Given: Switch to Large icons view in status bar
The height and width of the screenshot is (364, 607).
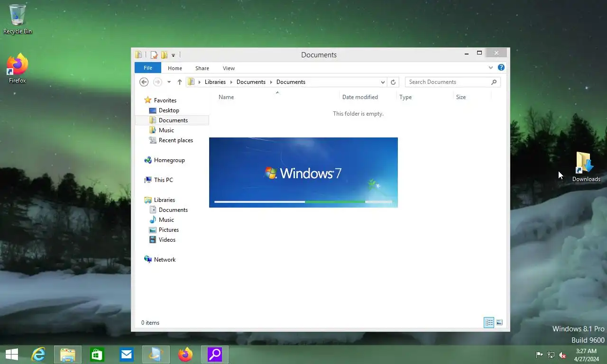Looking at the screenshot, I should (x=499, y=323).
